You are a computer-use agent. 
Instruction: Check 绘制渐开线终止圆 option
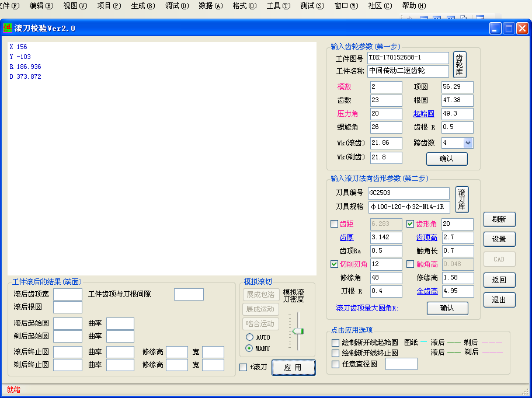click(x=336, y=353)
